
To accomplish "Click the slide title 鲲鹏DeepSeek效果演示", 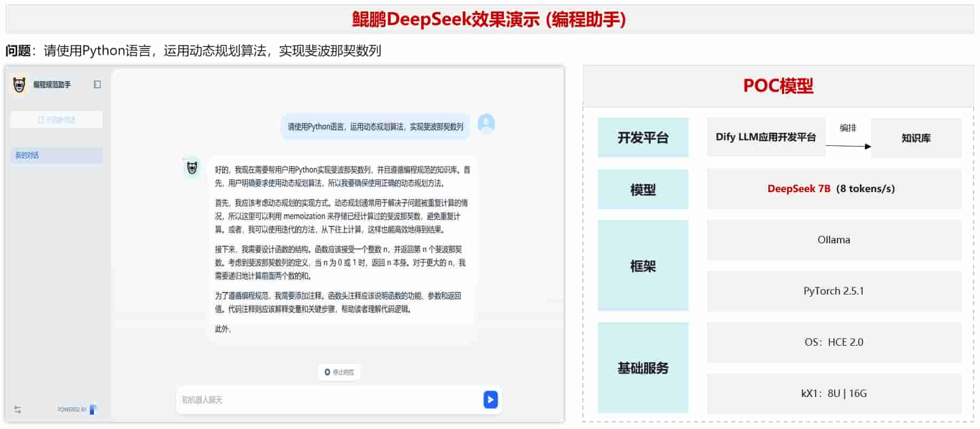I will [x=489, y=20].
